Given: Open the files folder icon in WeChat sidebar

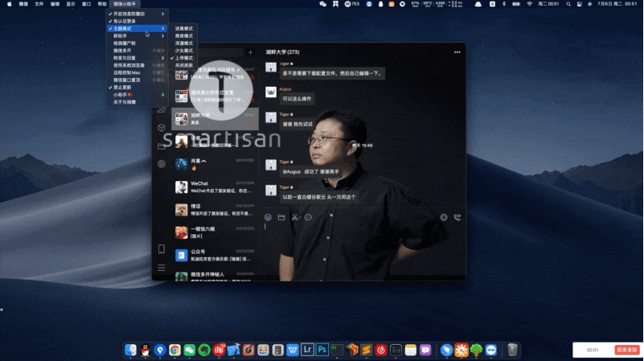Looking at the screenshot, I should 162,146.
